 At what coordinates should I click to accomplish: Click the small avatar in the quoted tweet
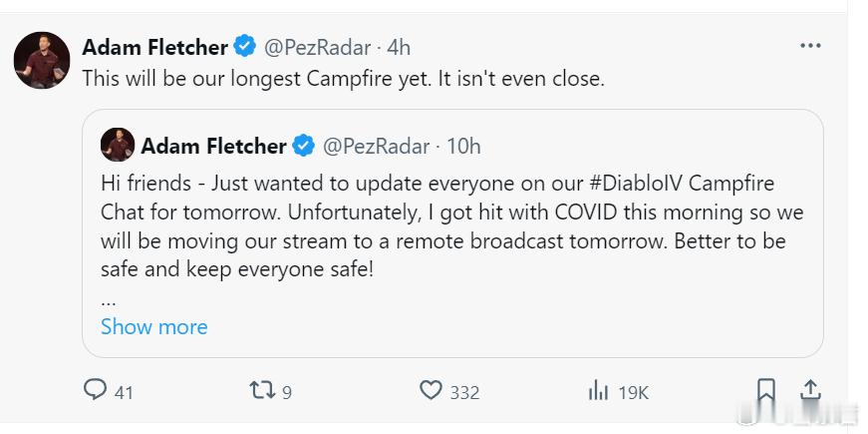pos(118,145)
